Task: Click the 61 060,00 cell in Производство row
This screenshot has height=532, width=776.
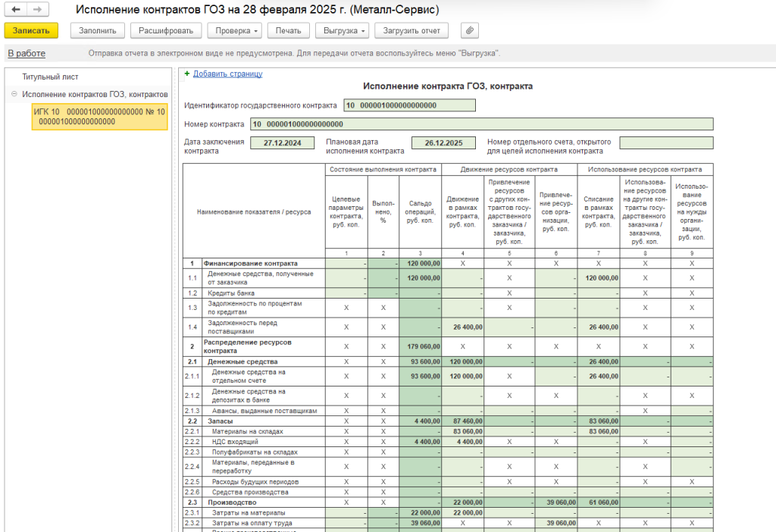Action: 599,502
